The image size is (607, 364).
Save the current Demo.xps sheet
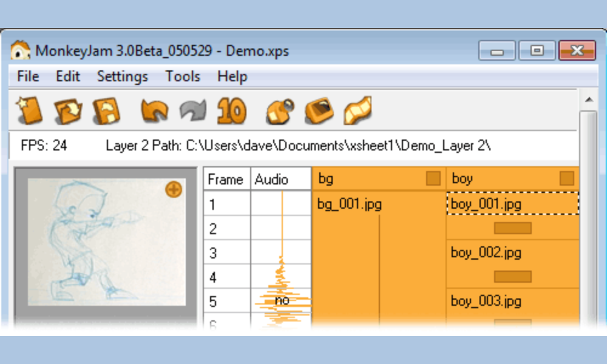[106, 112]
